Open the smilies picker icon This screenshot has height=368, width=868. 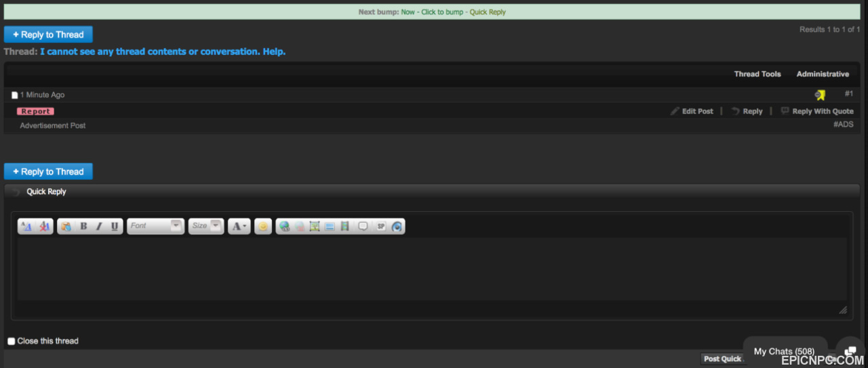263,226
